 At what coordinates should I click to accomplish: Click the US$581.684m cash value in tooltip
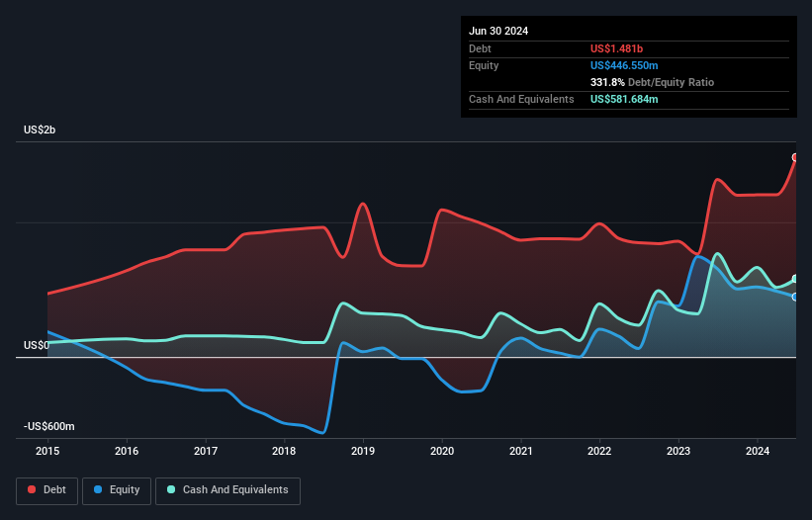(624, 99)
